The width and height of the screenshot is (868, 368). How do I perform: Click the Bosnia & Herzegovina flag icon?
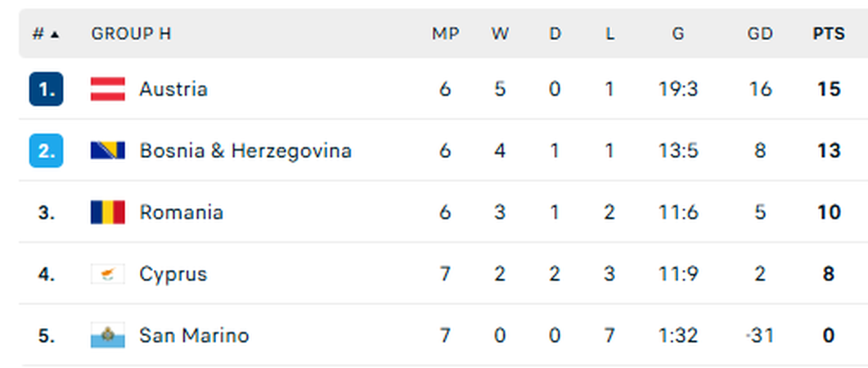(107, 150)
